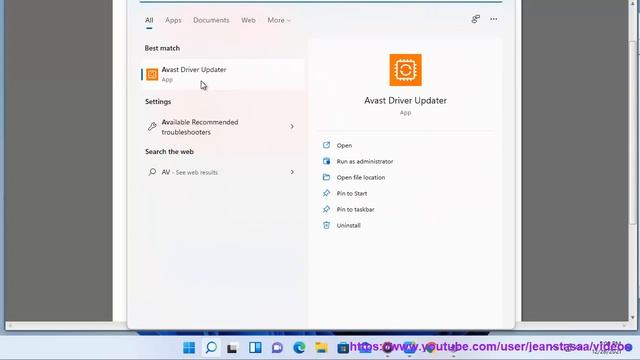Open the Widgets panel icon
The image size is (640, 360).
pos(255,348)
